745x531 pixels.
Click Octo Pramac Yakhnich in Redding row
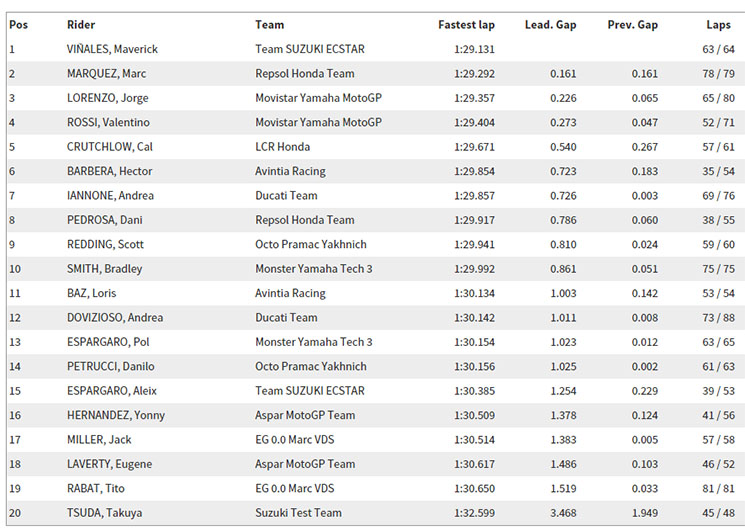click(311, 245)
